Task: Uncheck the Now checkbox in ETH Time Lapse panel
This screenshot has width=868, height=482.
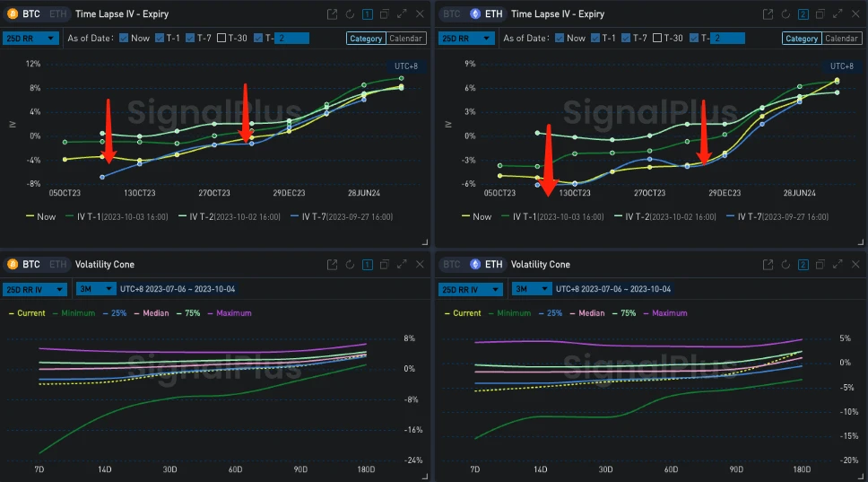Action: click(x=560, y=38)
